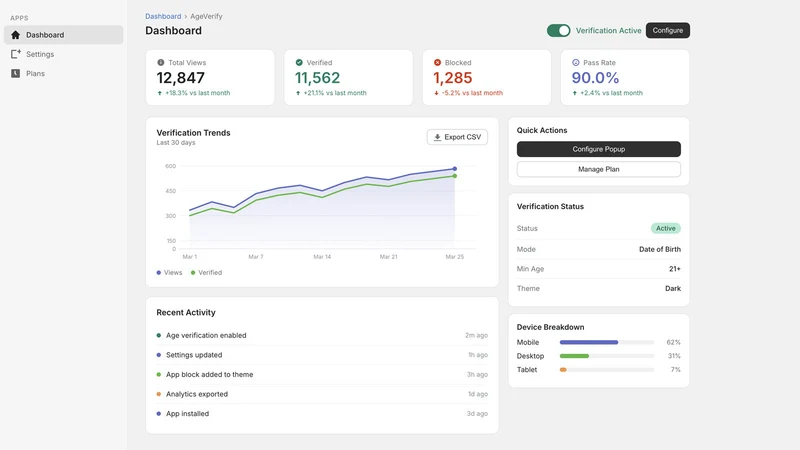
Task: Click the Configure Popup button
Action: (x=598, y=149)
